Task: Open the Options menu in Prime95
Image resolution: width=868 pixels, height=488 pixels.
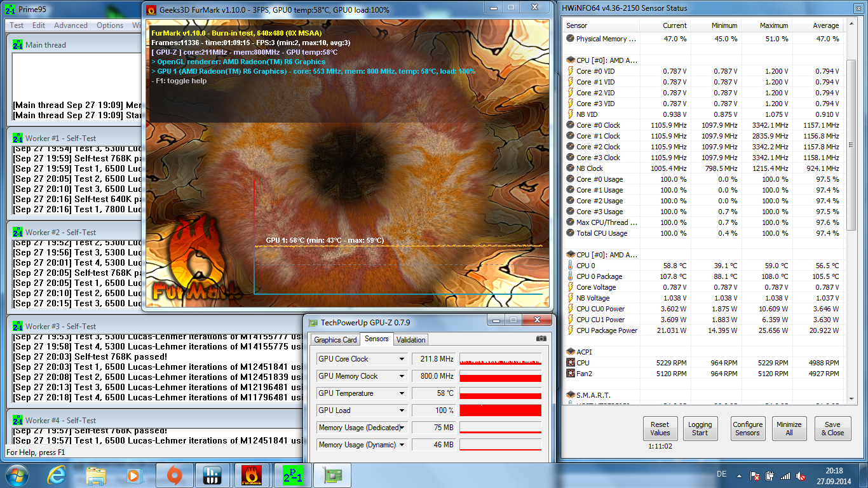Action: pos(110,25)
